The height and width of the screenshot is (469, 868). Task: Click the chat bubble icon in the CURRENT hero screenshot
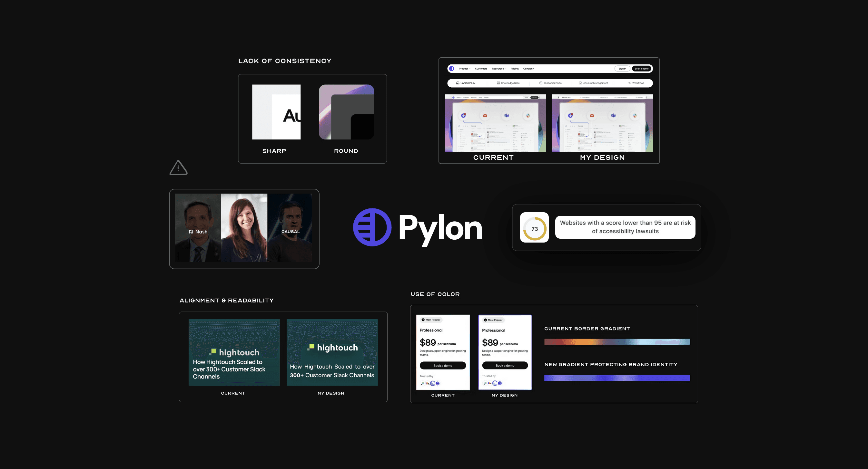point(464,116)
